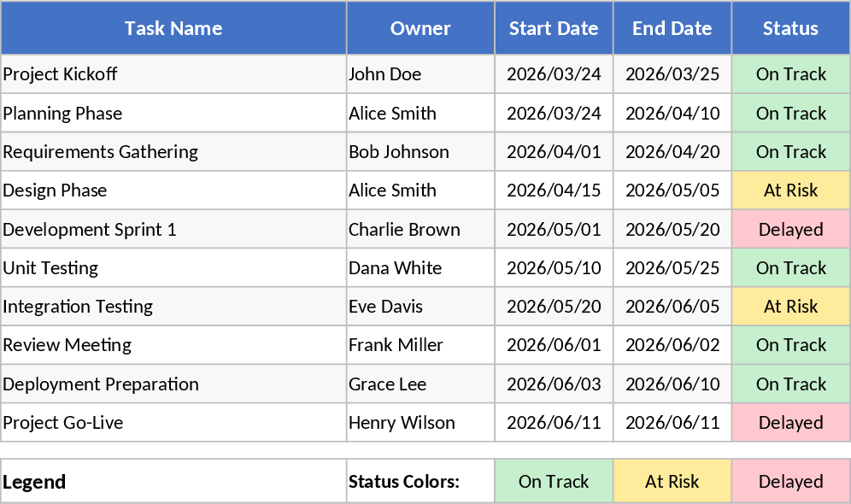Click the Owner column header
The image size is (851, 504).
(x=420, y=28)
